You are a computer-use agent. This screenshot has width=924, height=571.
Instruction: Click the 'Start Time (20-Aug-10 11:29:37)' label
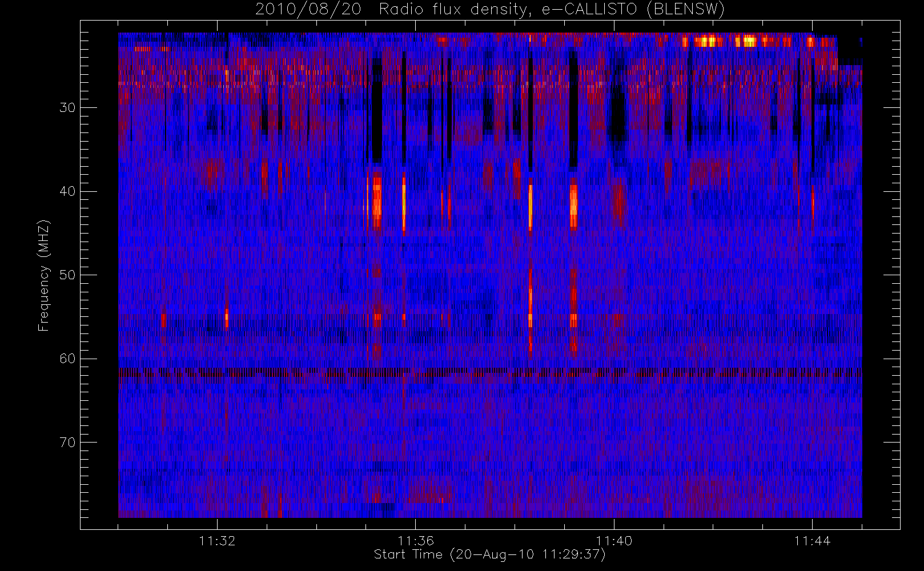(490, 554)
